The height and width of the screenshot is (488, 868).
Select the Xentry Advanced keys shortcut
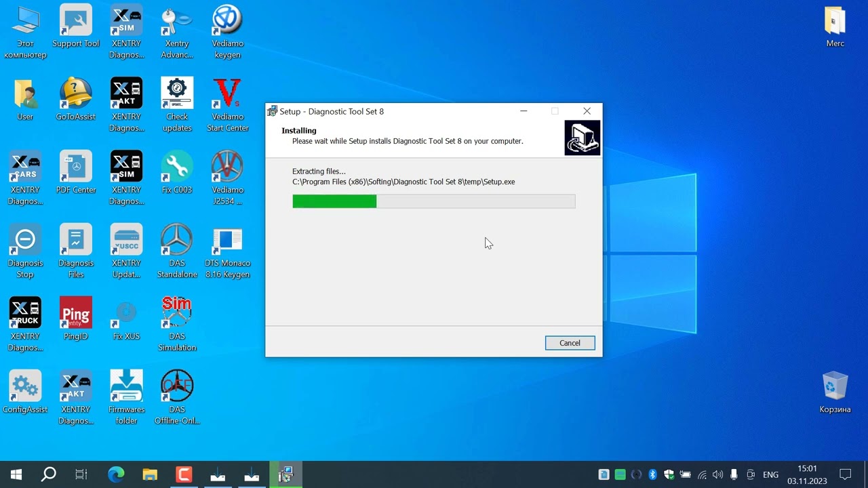(x=177, y=32)
